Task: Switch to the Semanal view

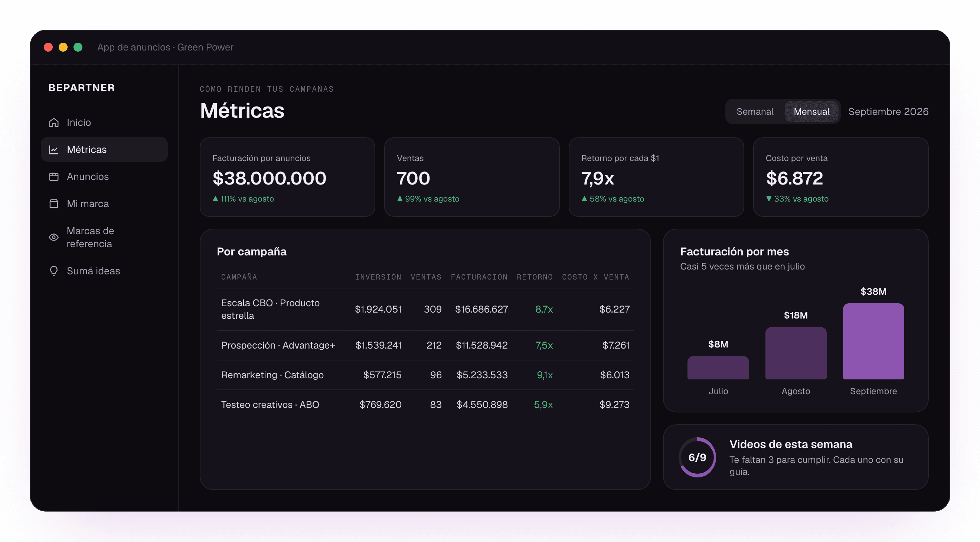Action: [754, 111]
